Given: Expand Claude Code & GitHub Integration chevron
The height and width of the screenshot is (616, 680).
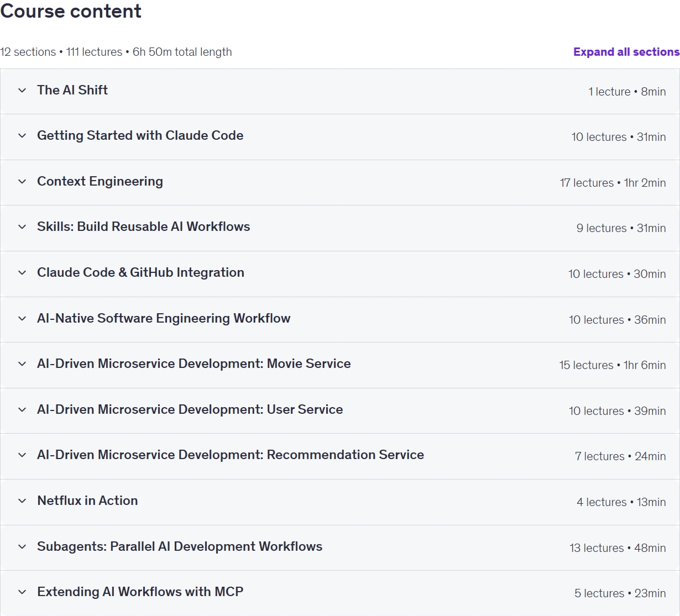Looking at the screenshot, I should [x=22, y=273].
